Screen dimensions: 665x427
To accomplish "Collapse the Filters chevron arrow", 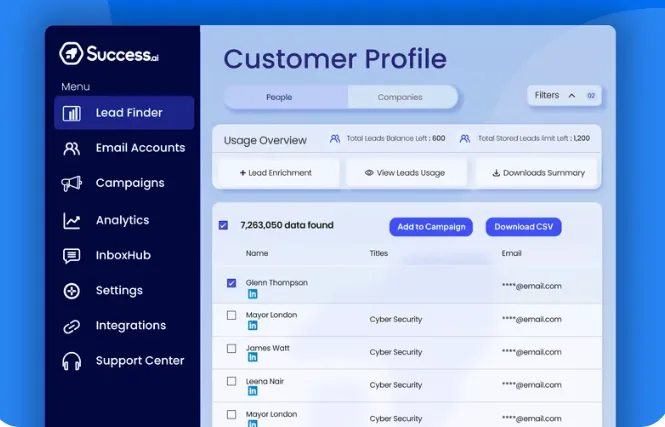I will click(x=572, y=96).
